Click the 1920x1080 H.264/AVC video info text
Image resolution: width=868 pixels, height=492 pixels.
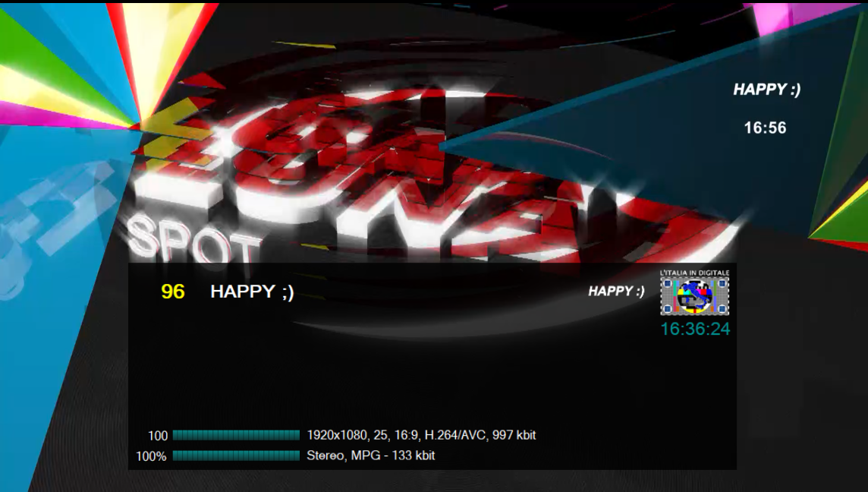(x=421, y=435)
